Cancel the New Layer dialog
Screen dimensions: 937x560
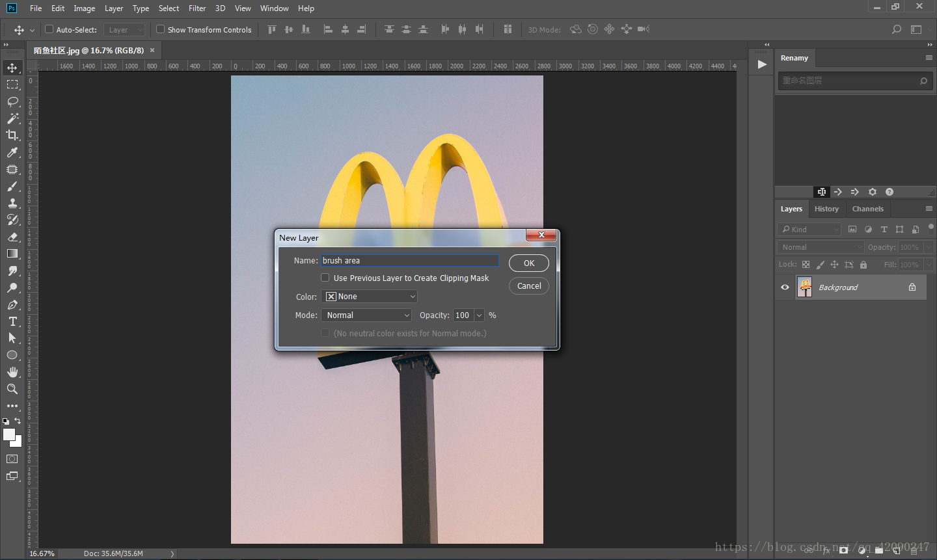point(529,286)
